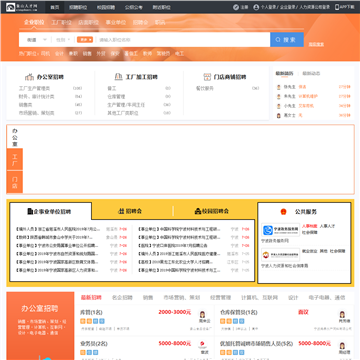This screenshot has height=360, width=360.
Task: Click hot job keyword 司机
Action: point(45,53)
